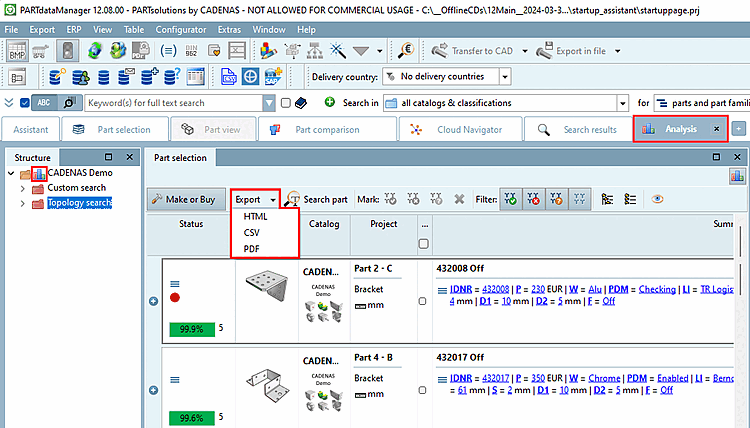This screenshot has height=428, width=750.
Task: Click the Euro price search icon
Action: tap(406, 50)
